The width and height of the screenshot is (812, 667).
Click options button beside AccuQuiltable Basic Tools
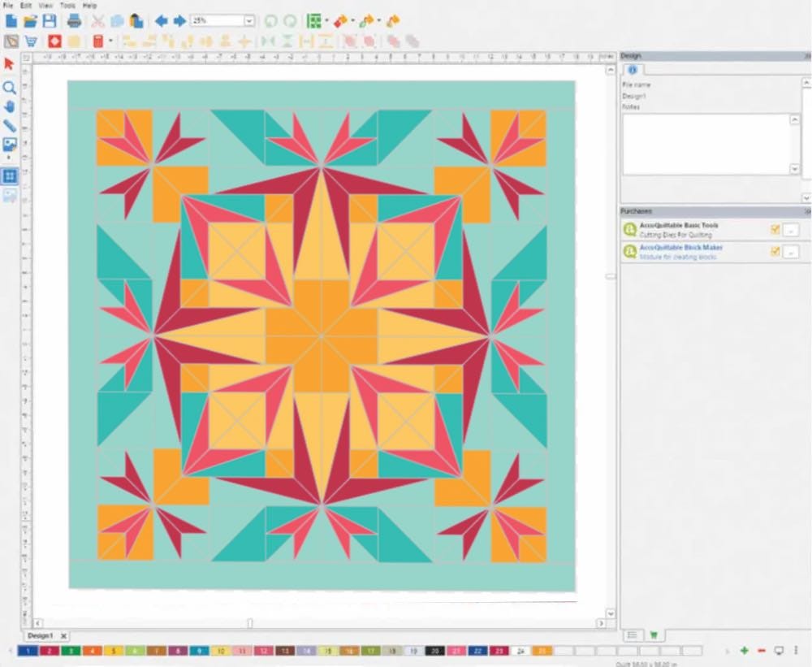[x=791, y=230]
